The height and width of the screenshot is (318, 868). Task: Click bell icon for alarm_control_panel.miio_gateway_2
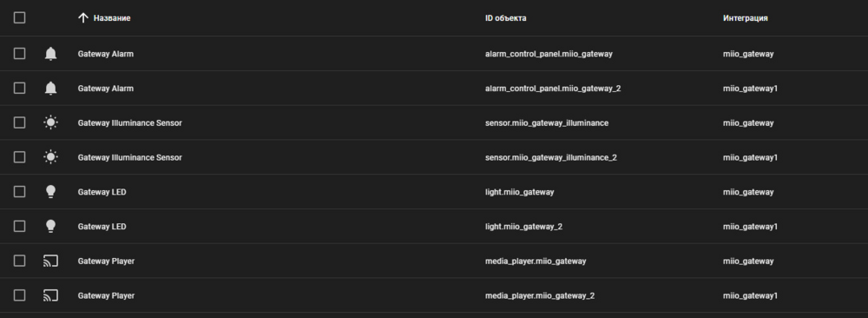[50, 88]
